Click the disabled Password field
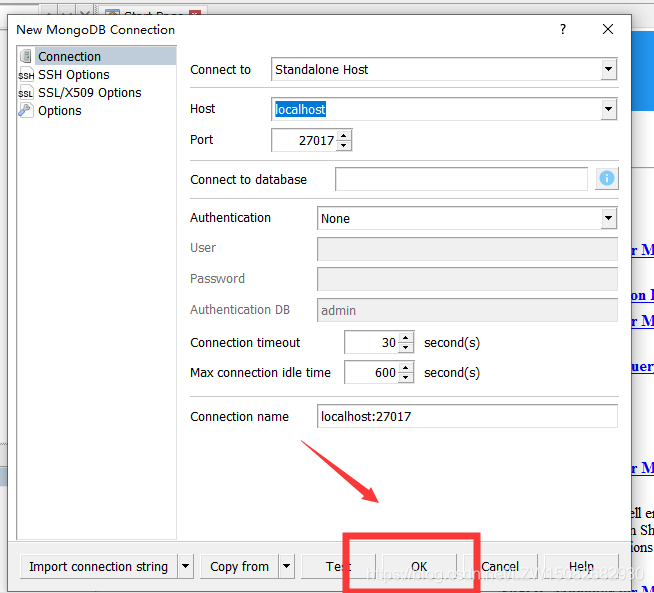Image resolution: width=654 pixels, height=593 pixels. point(467,279)
